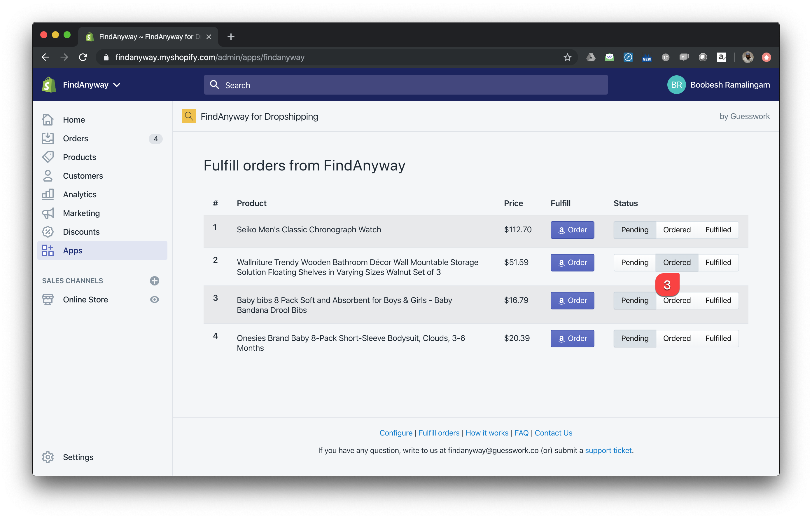Screen dimensions: 812x519
Task: Click the NEW badge extension icon
Action: pos(646,58)
